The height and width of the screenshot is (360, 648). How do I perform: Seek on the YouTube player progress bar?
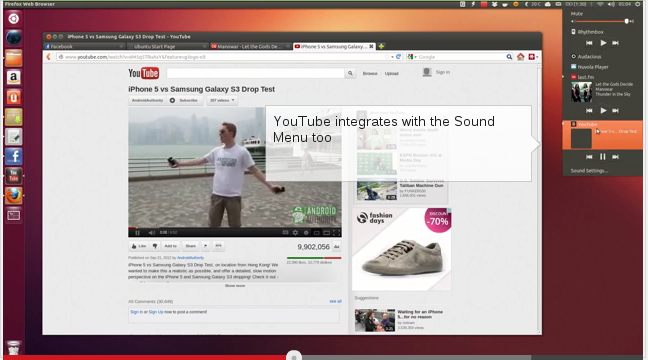[x=235, y=227]
